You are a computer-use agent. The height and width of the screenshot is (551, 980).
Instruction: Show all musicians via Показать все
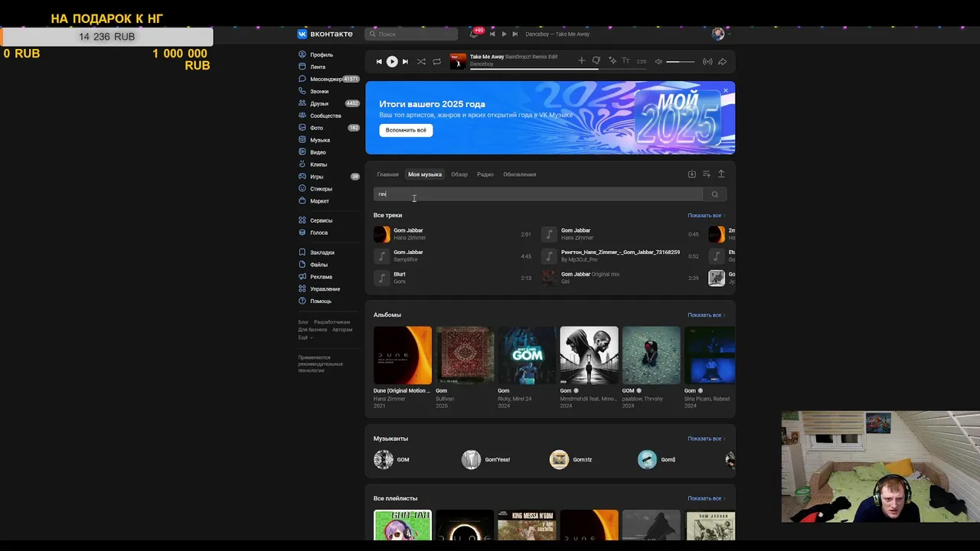[x=706, y=439]
